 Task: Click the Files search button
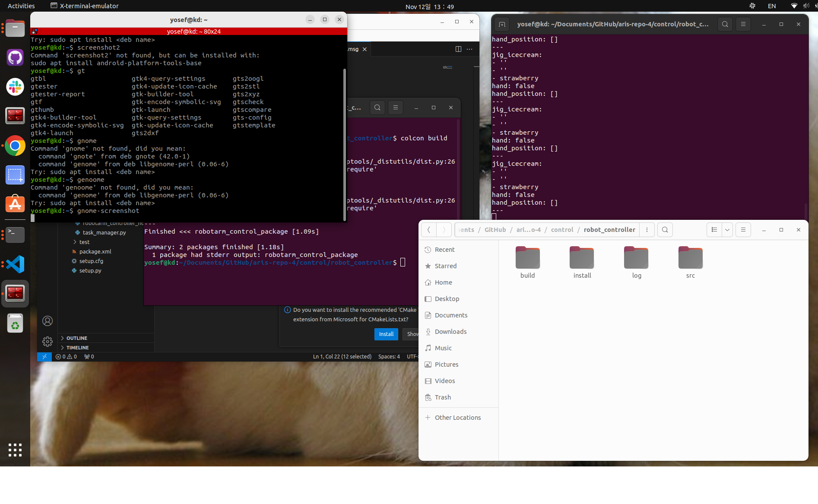coord(665,230)
